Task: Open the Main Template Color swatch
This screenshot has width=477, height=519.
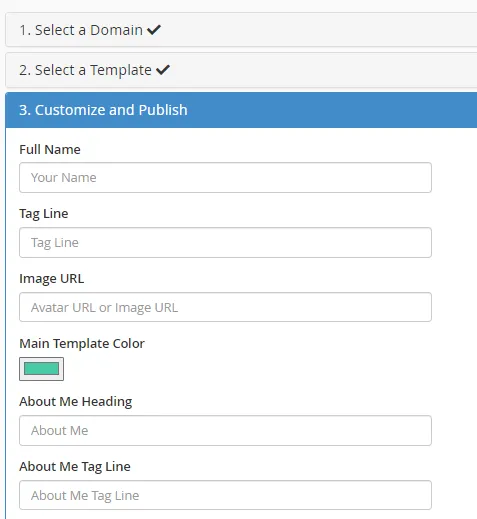Action: click(x=41, y=369)
